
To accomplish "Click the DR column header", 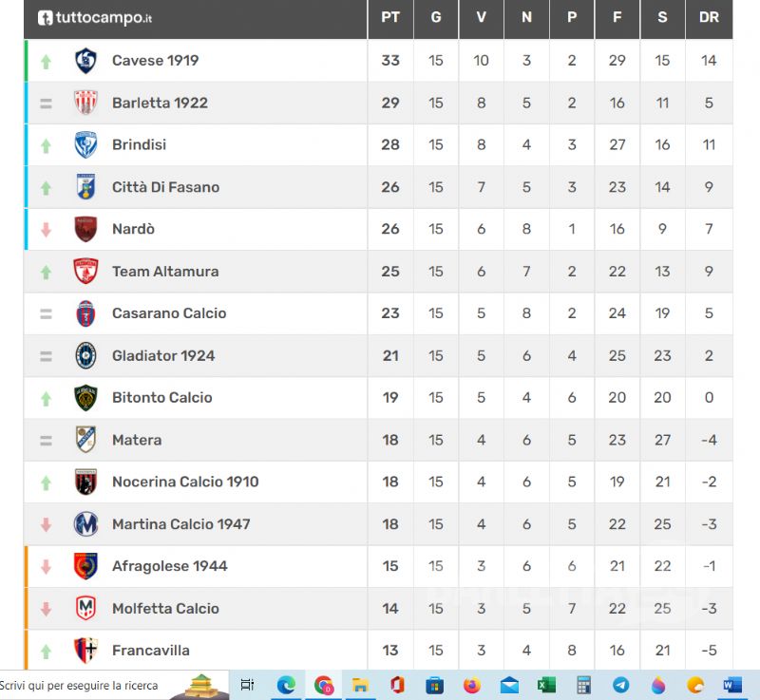I will coord(709,17).
